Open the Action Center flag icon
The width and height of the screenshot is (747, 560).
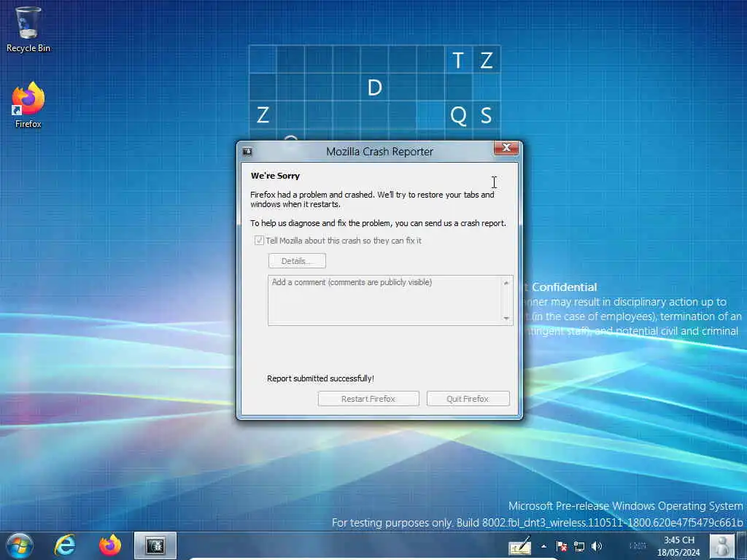pyautogui.click(x=562, y=546)
